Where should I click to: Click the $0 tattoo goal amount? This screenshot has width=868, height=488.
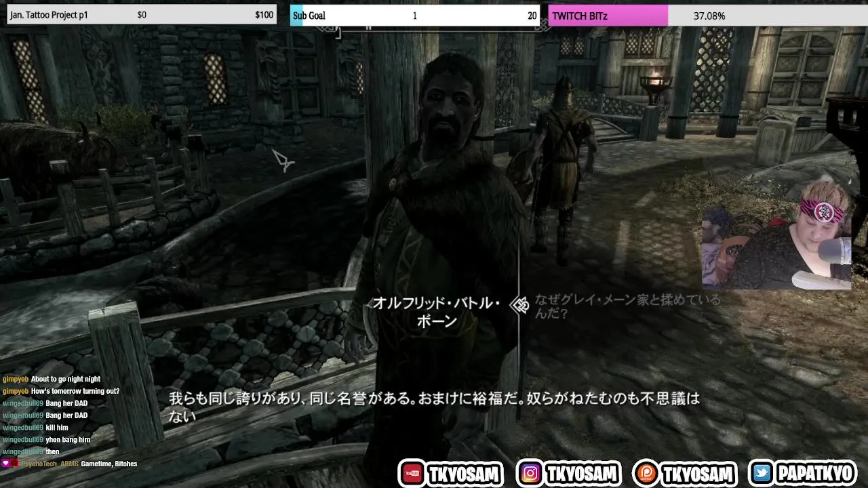pos(142,15)
